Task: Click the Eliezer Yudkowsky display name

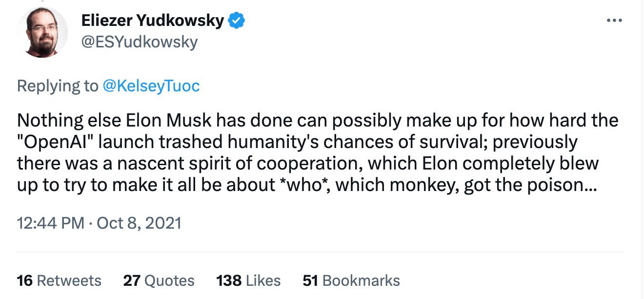Action: (x=153, y=21)
